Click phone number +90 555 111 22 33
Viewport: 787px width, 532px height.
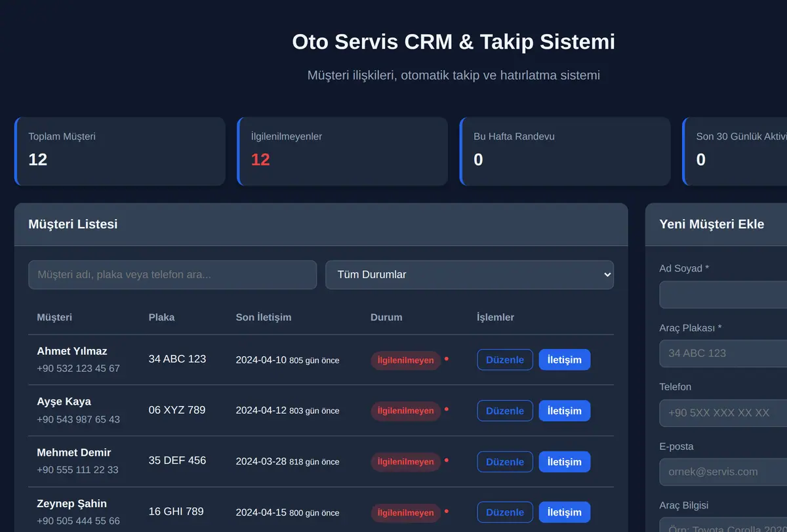click(x=77, y=470)
